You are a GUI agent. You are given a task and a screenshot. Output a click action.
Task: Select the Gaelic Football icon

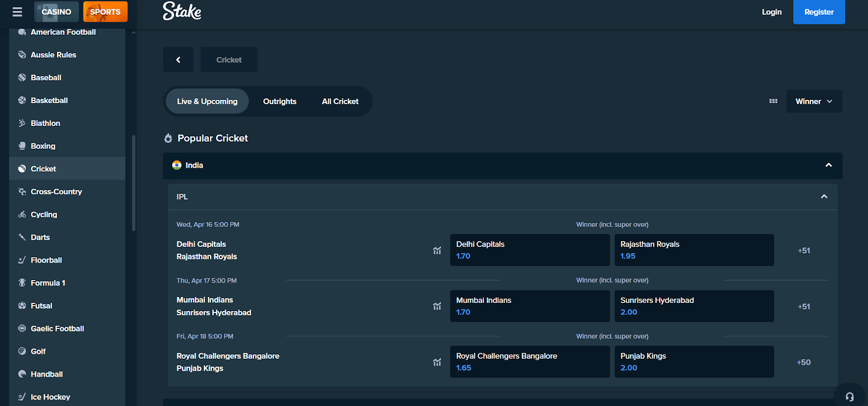click(22, 328)
